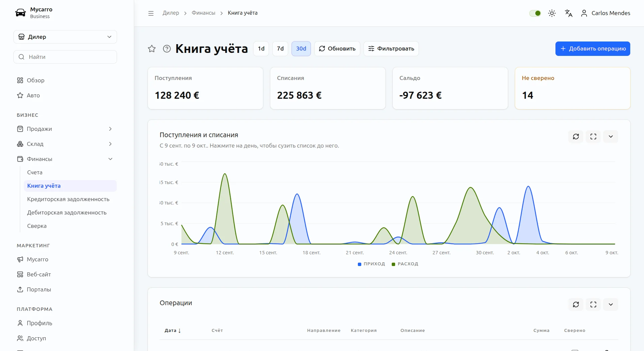Click the Обновить button

point(337,49)
